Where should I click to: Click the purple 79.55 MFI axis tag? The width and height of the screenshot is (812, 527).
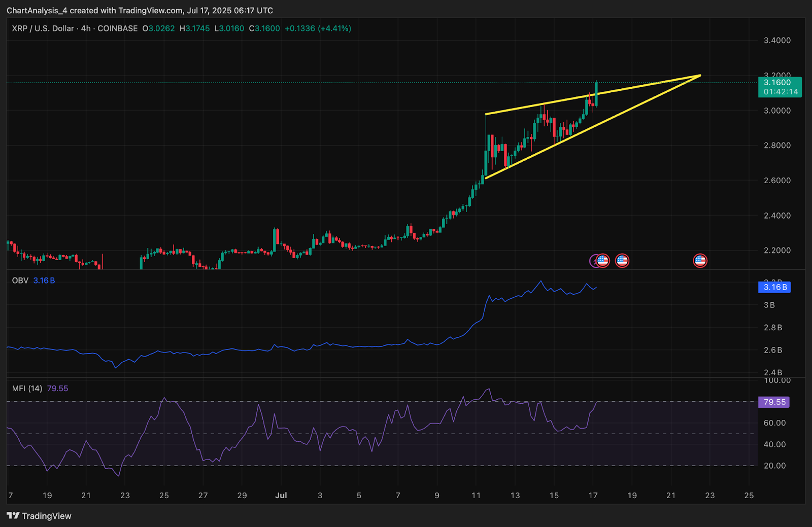773,402
